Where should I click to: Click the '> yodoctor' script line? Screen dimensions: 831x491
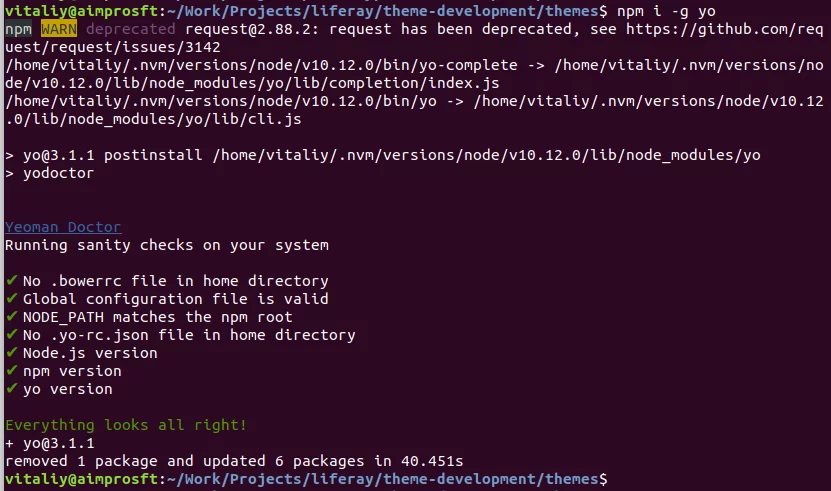click(50, 173)
